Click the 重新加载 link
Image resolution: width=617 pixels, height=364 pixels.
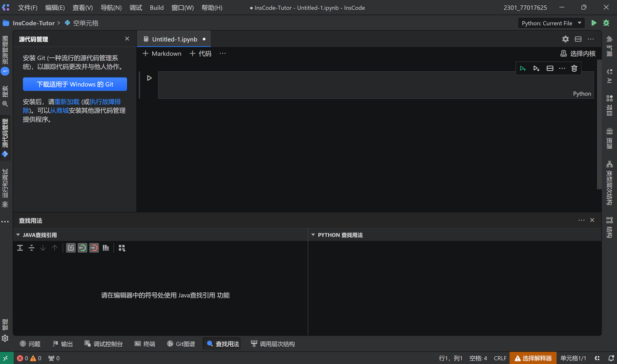pos(67,102)
